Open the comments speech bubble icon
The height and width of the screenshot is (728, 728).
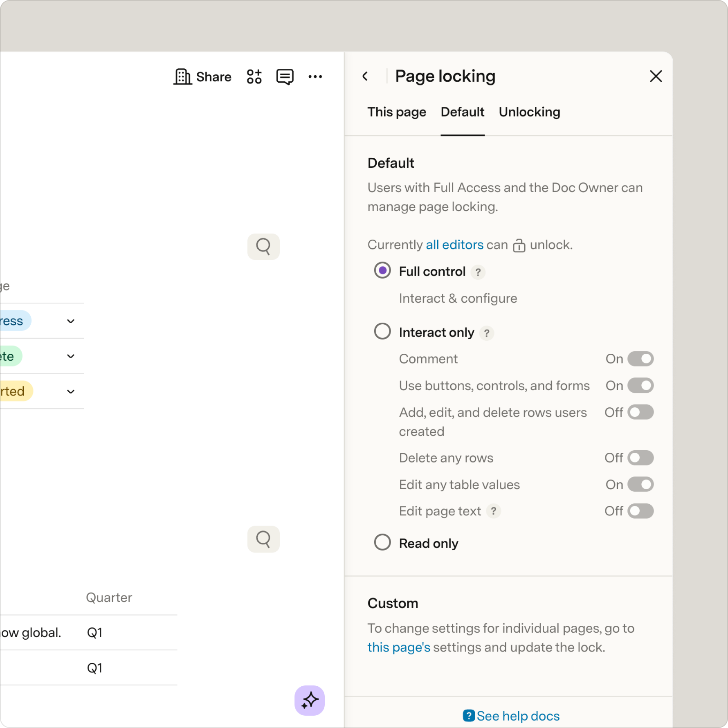tap(285, 76)
